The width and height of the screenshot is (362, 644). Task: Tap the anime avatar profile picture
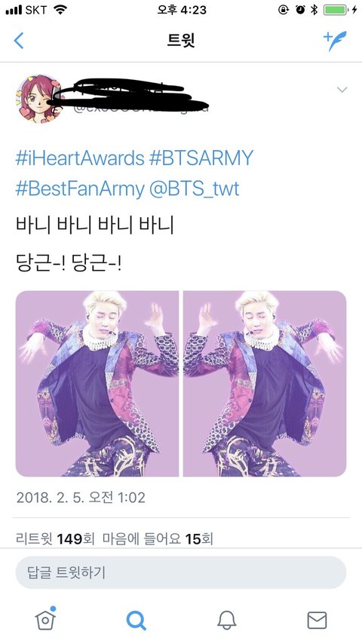[39, 99]
